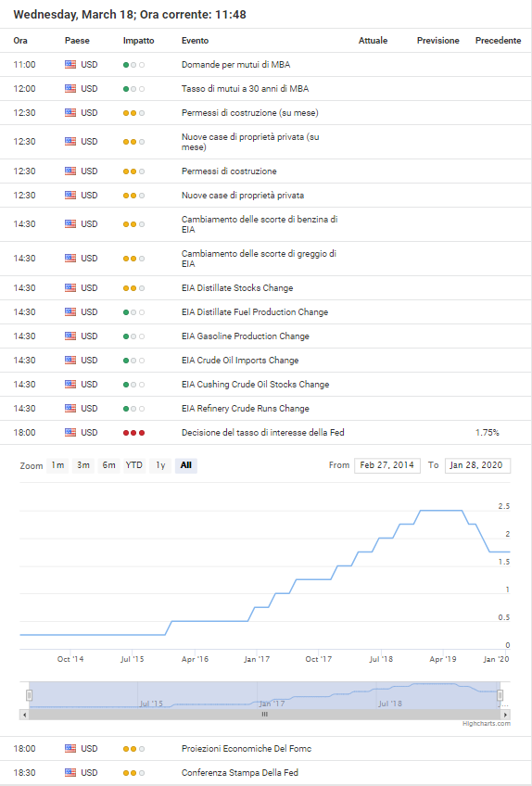The width and height of the screenshot is (532, 786).
Task: Collapse Decisione del tasso di interesse della Fed
Action: tap(262, 433)
